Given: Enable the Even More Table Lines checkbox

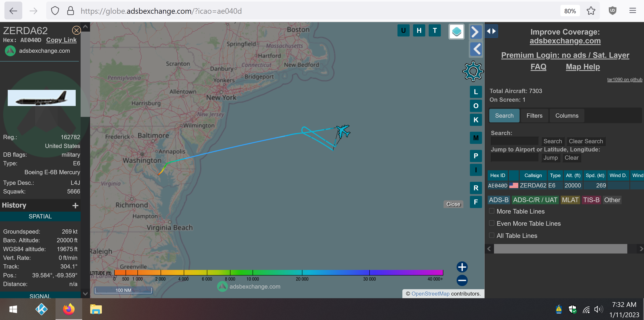Looking at the screenshot, I should click(491, 223).
